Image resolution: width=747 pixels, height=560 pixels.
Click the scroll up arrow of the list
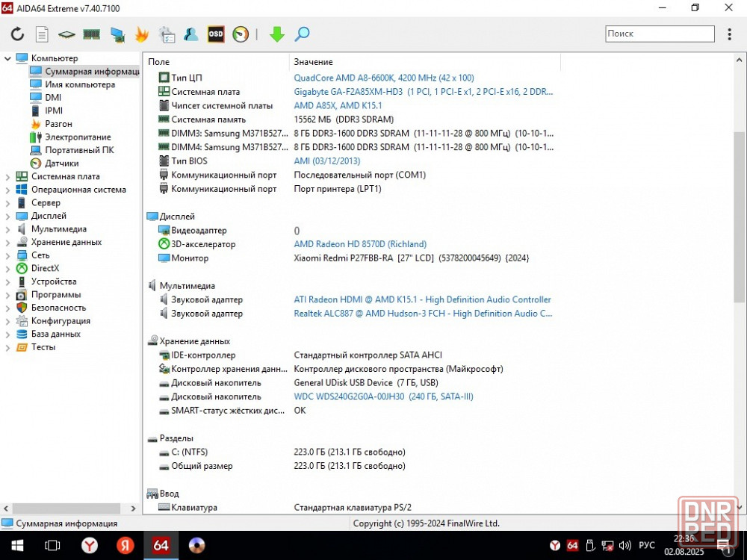tap(739, 60)
